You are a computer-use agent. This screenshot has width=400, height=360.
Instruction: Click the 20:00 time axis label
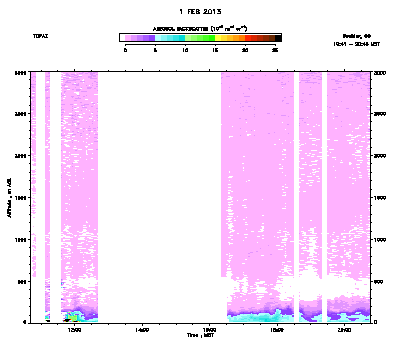344,330
